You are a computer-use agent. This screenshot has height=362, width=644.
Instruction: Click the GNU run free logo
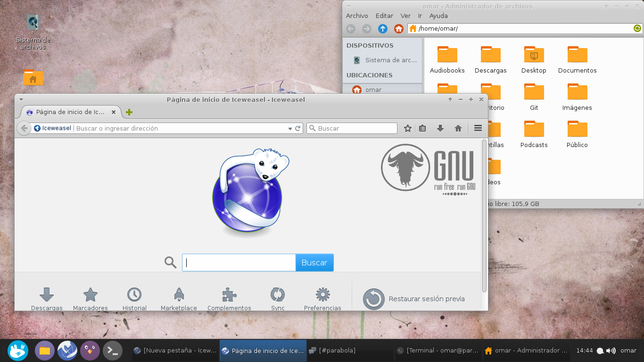[x=428, y=170]
